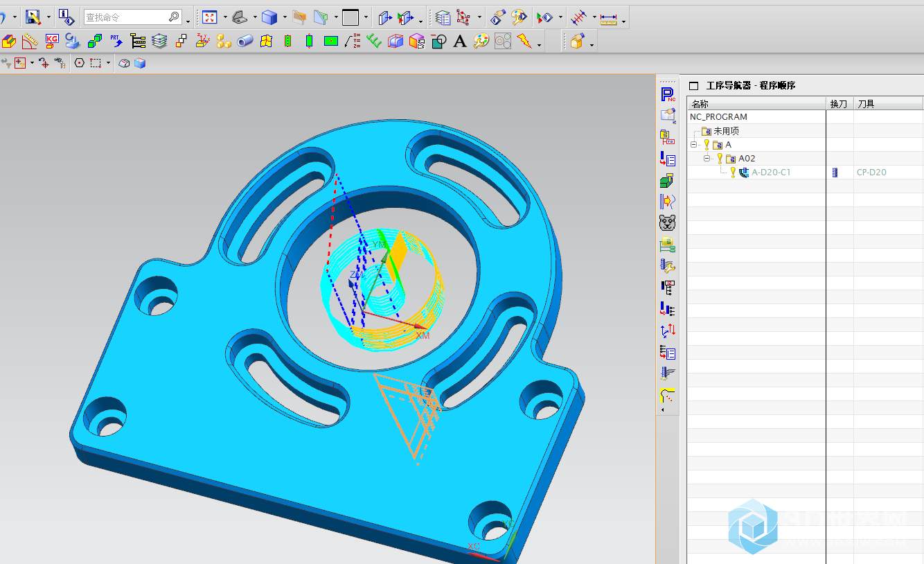Click the green stacked layers icon in second row
Screen dimensions: 924x564
[x=159, y=42]
